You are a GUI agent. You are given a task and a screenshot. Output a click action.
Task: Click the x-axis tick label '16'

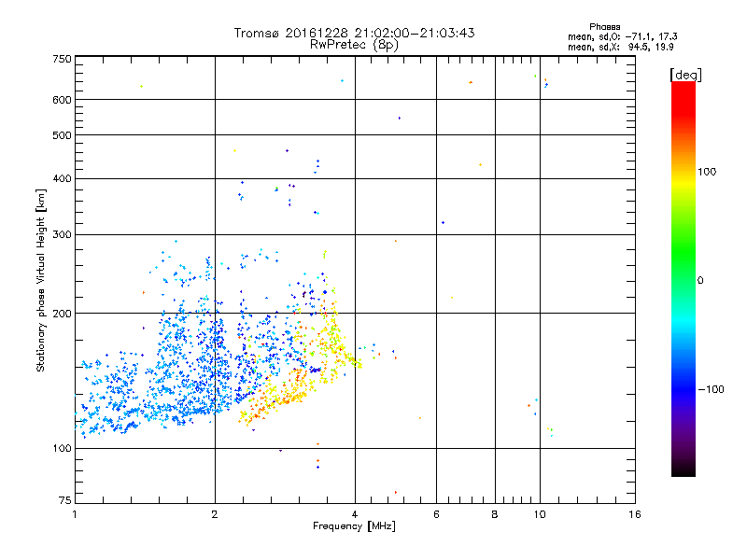[635, 514]
